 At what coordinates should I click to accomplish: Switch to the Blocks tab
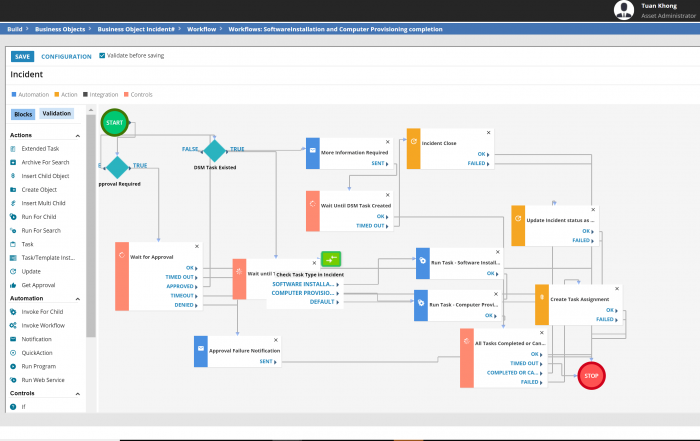(23, 114)
